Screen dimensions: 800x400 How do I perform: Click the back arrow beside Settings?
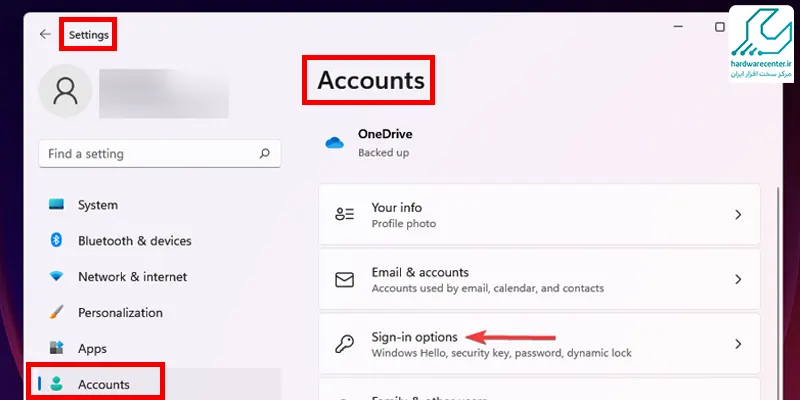click(45, 34)
